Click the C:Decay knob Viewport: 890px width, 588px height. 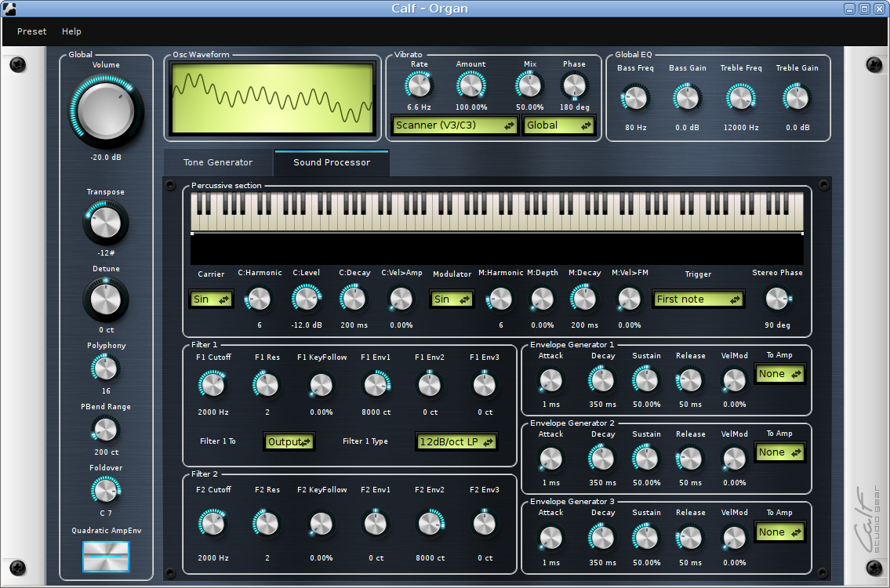tap(354, 299)
